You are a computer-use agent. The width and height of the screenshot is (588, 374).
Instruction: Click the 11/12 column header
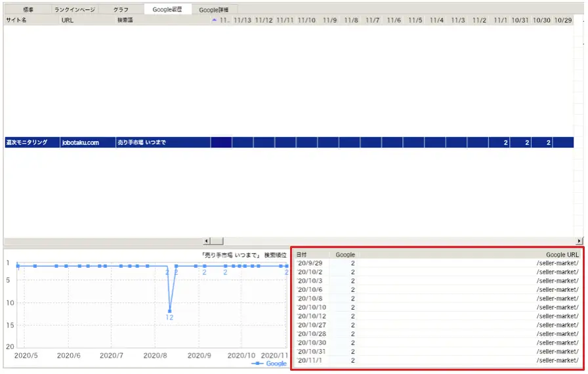(x=264, y=20)
